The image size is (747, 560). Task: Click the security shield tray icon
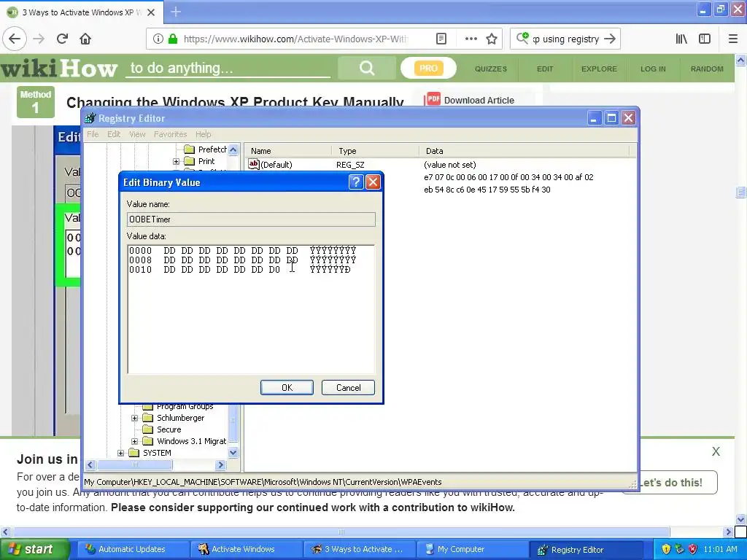pos(665,549)
